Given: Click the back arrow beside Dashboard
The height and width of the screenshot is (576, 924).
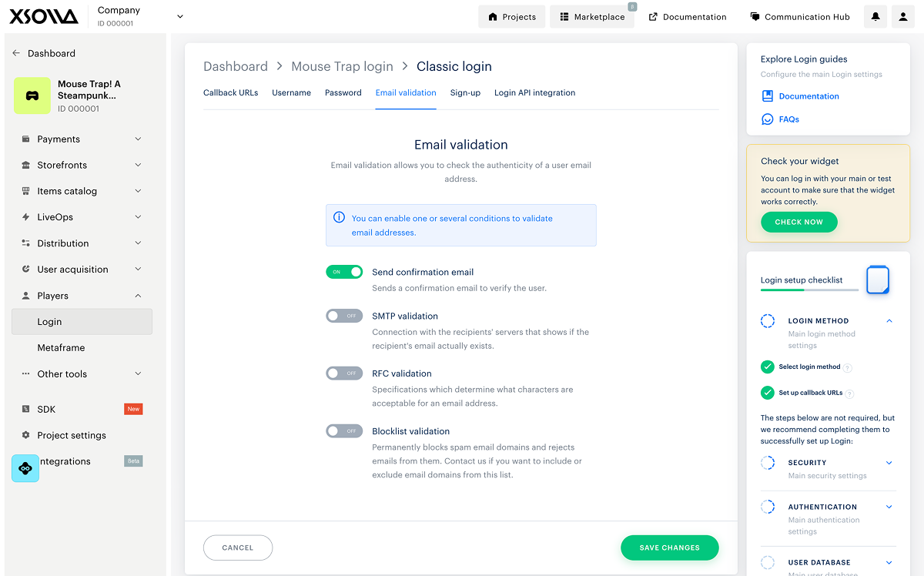Looking at the screenshot, I should click(x=16, y=53).
